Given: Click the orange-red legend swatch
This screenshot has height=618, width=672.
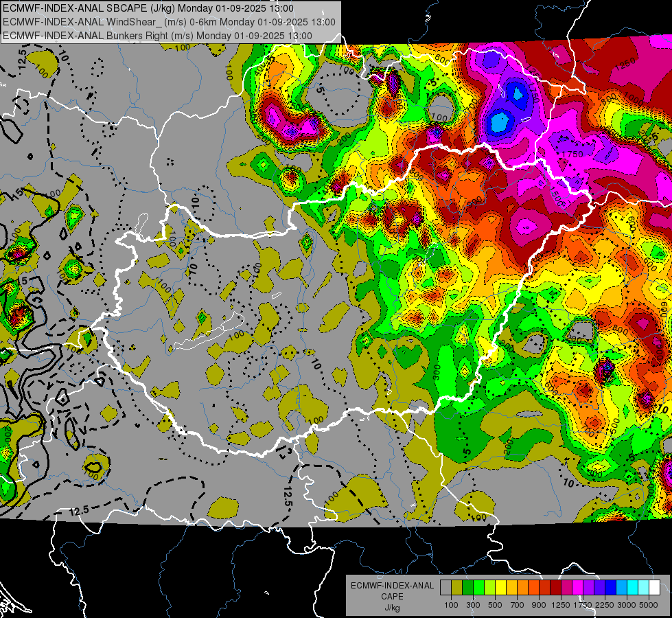Looking at the screenshot, I should coord(534,588).
